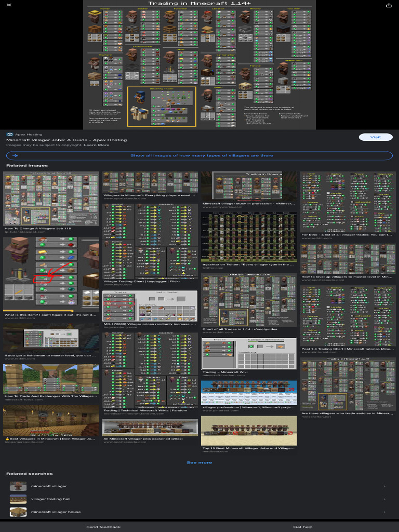Open the Learn More copyright link

point(96,145)
